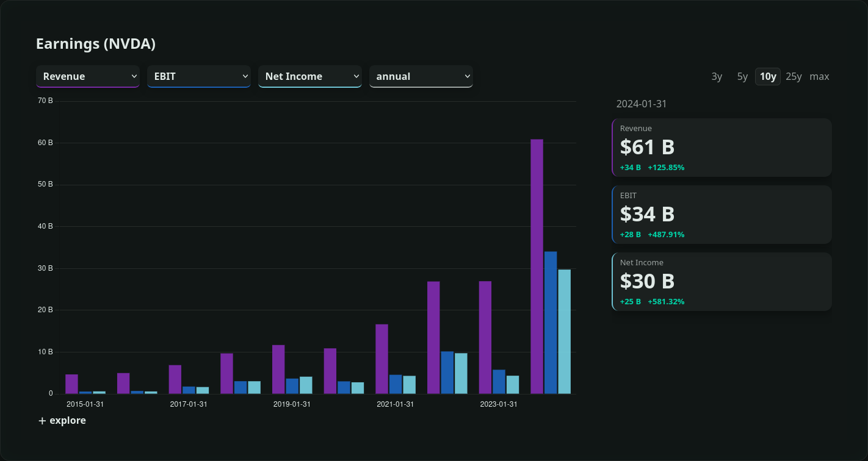868x461 pixels.
Task: Switch to the 25y time range
Action: pos(794,76)
